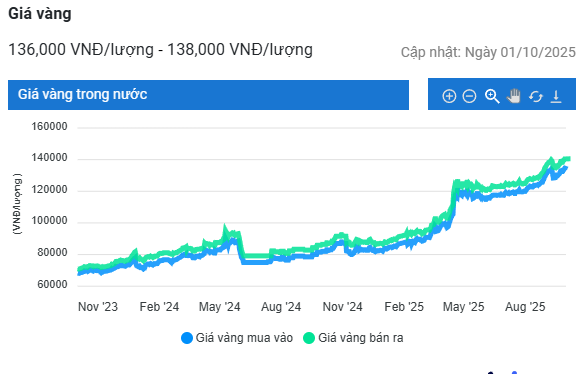The height and width of the screenshot is (374, 583).
Task: Click the green legend marker circle
Action: tap(309, 338)
